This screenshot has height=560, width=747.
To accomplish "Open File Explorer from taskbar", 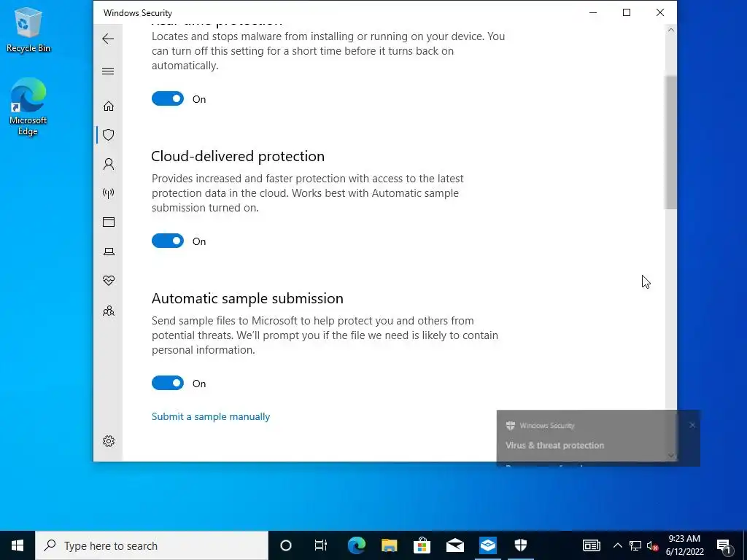I will pos(390,545).
